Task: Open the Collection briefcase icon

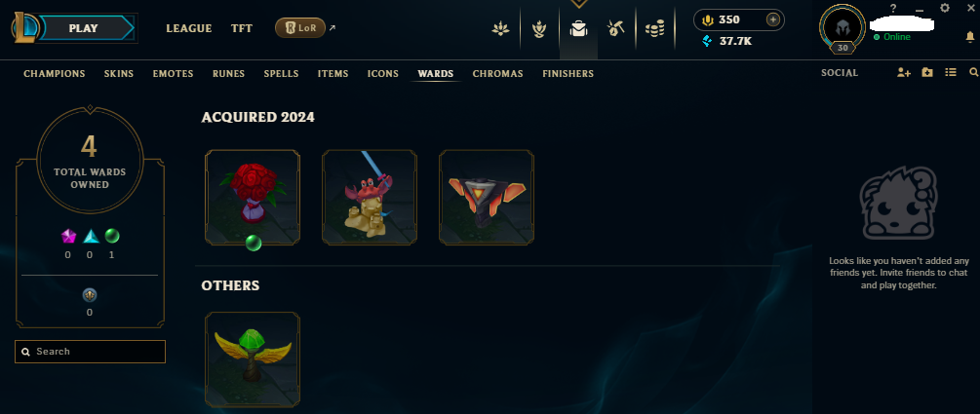Action: click(x=579, y=28)
